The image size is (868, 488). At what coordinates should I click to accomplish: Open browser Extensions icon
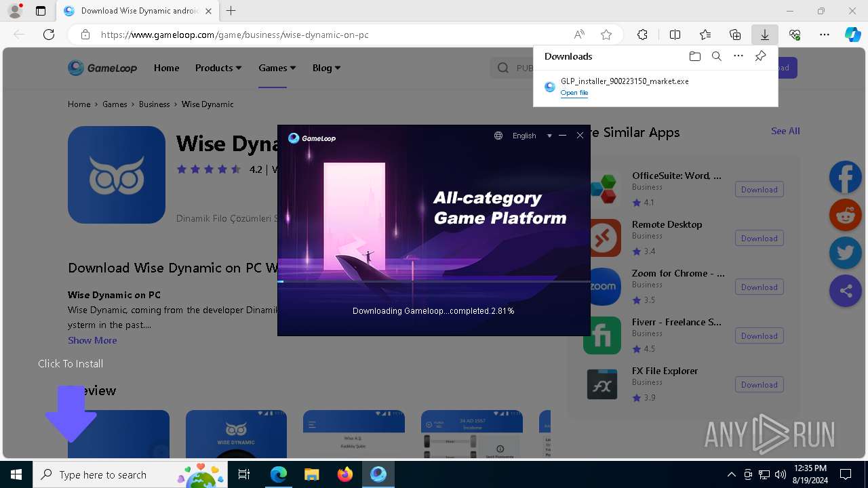click(x=642, y=35)
